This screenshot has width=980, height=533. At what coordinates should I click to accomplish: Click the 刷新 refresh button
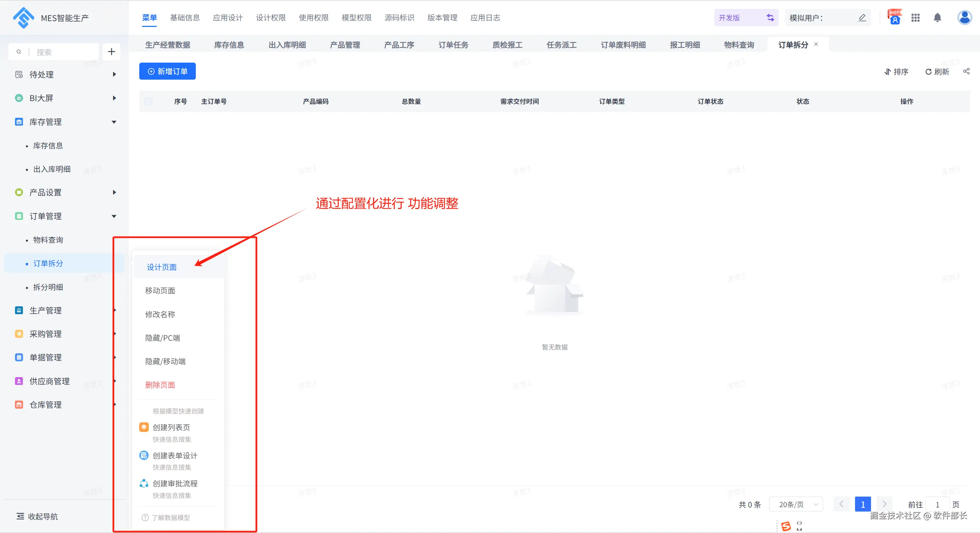[x=937, y=72]
